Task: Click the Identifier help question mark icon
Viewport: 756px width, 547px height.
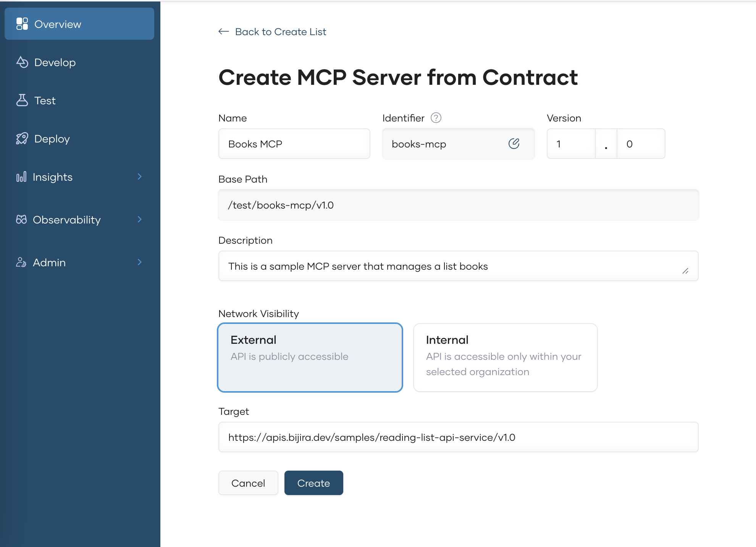Action: 436,118
